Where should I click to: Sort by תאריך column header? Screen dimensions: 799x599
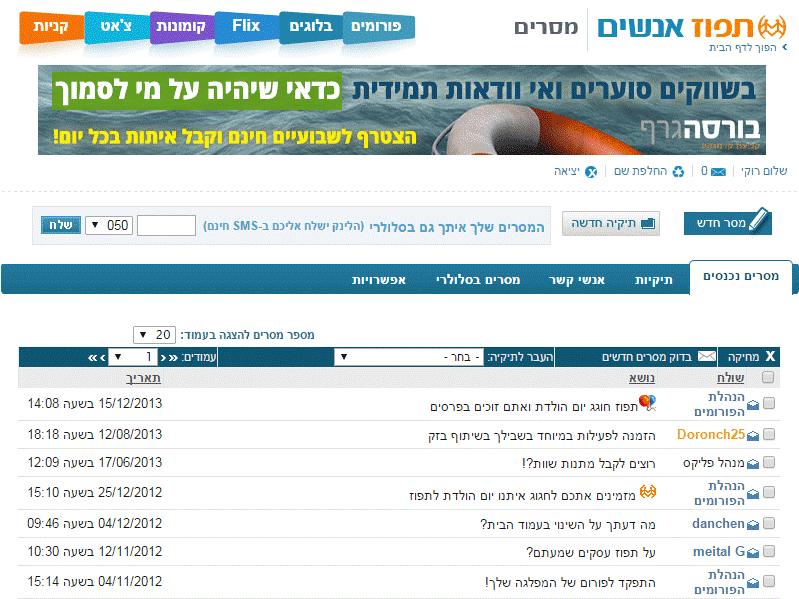coord(143,378)
